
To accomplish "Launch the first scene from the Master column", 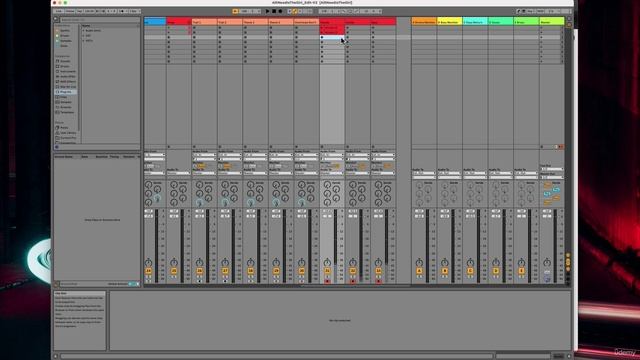I will point(542,28).
